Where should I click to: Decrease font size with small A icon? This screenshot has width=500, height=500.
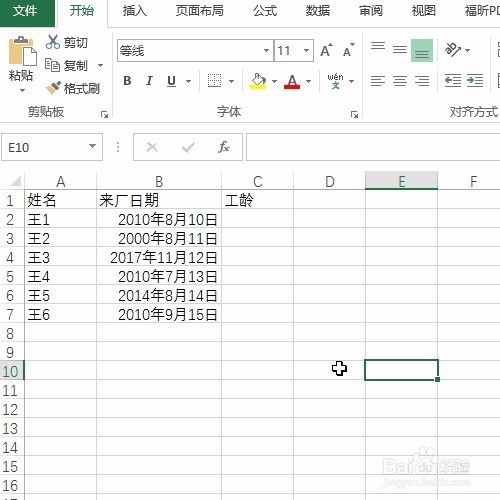(349, 51)
